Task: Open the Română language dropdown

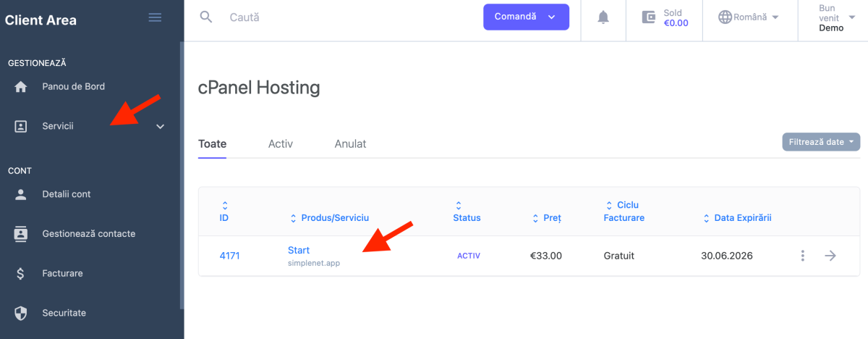Action: coord(748,17)
